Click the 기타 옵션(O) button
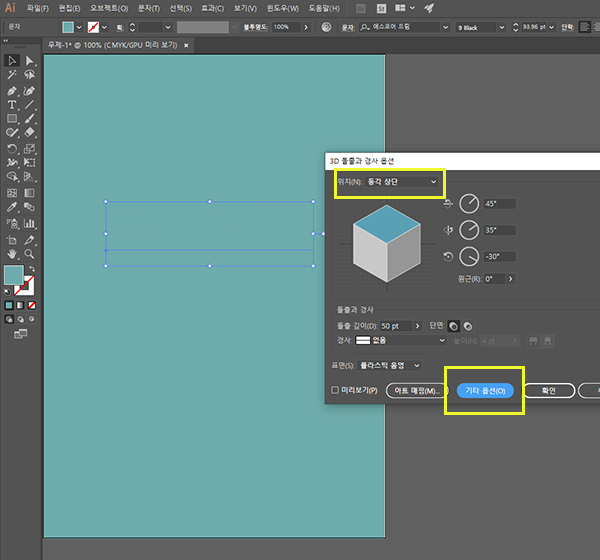Viewport: 600px width, 560px height. click(x=485, y=391)
